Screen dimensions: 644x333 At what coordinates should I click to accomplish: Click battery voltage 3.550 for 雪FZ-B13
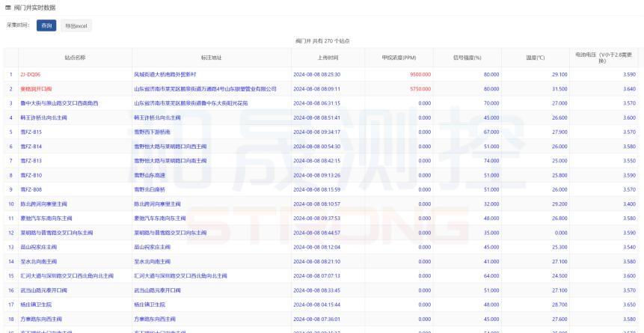(x=629, y=161)
